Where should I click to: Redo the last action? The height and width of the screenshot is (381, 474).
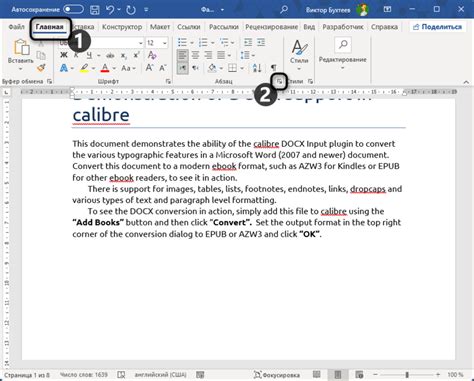131,10
